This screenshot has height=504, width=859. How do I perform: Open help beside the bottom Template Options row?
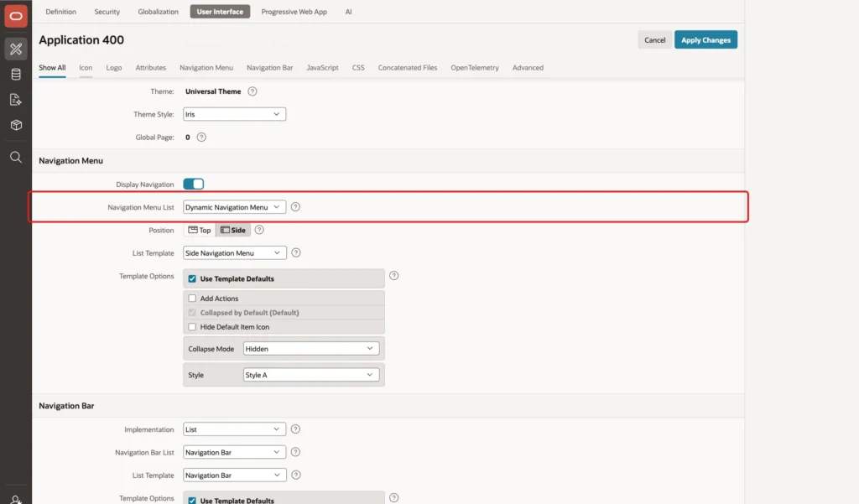click(x=394, y=498)
